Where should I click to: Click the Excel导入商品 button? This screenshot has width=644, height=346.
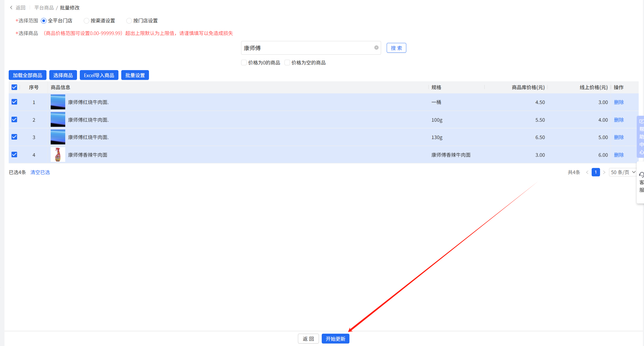coord(99,75)
